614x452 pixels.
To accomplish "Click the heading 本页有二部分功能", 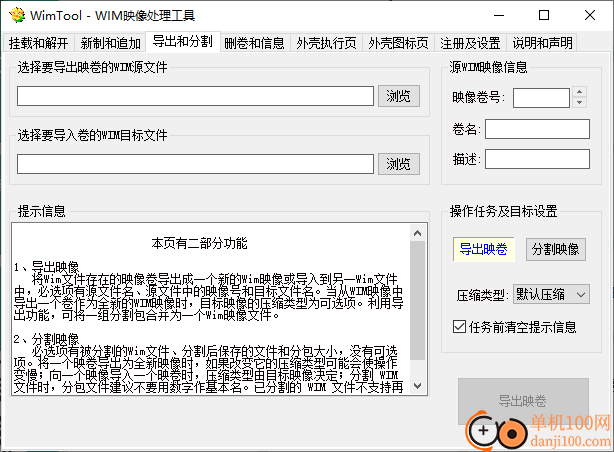I will 199,243.
